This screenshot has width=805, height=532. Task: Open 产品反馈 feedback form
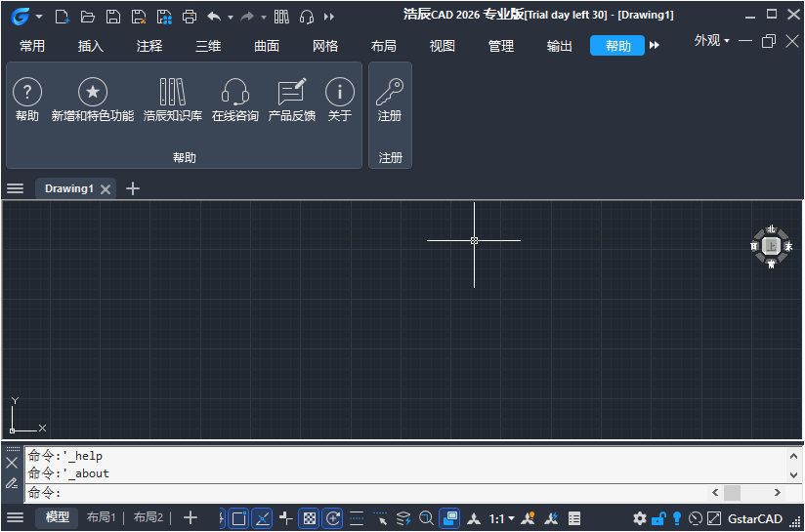[x=292, y=93]
